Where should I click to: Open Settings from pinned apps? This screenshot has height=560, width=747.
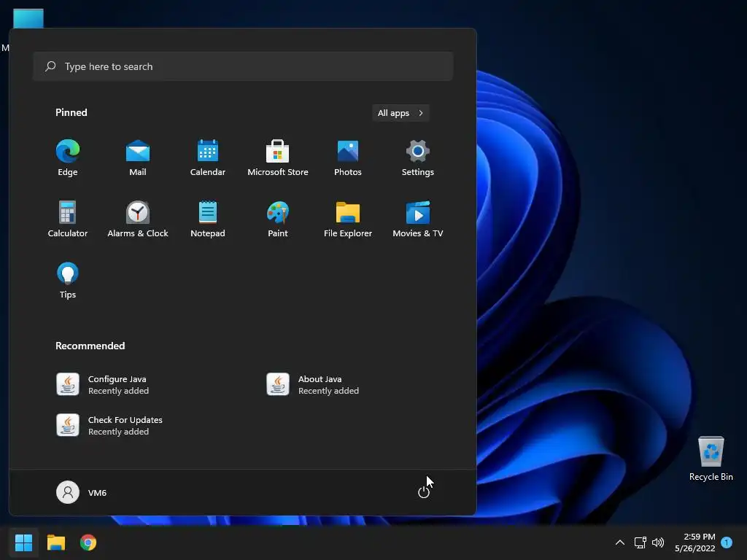418,158
